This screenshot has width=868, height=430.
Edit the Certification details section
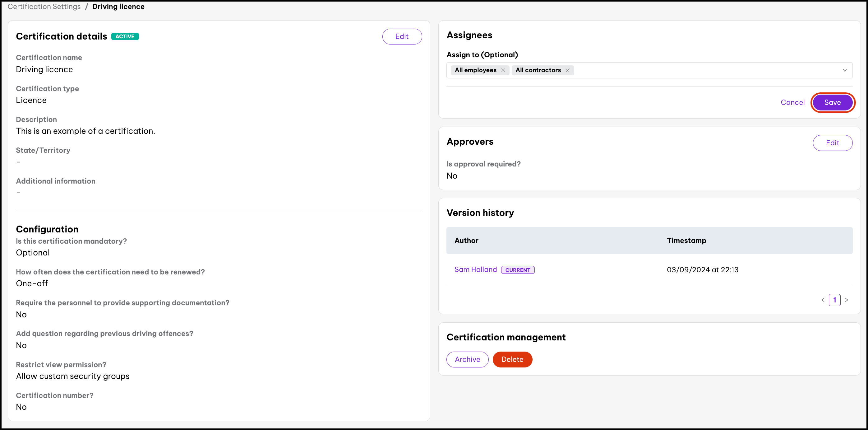click(x=402, y=36)
